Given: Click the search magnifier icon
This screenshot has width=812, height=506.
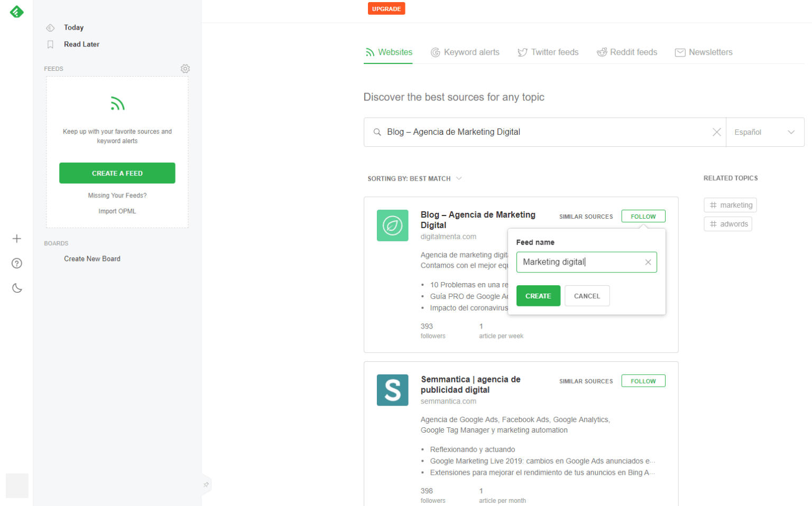Looking at the screenshot, I should [x=377, y=132].
